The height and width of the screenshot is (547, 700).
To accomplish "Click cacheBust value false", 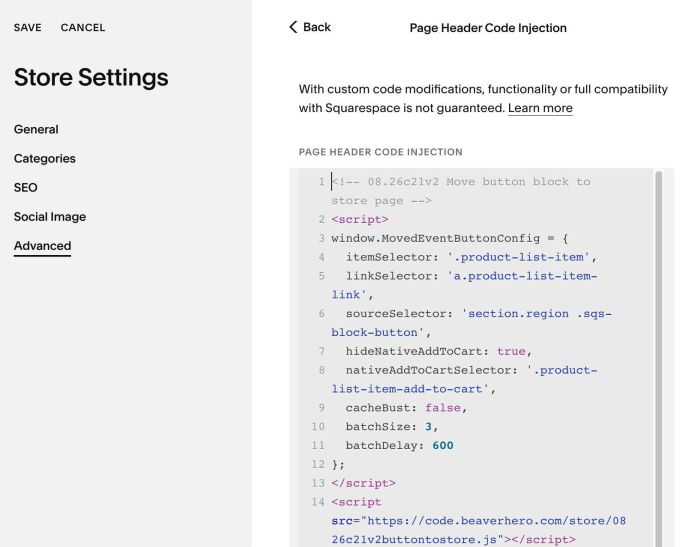I will [443, 408].
